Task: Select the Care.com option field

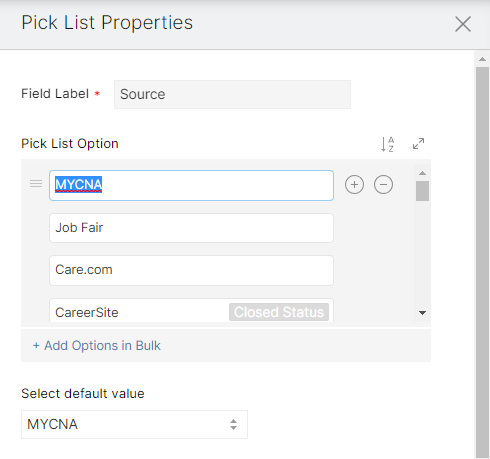Action: (191, 270)
